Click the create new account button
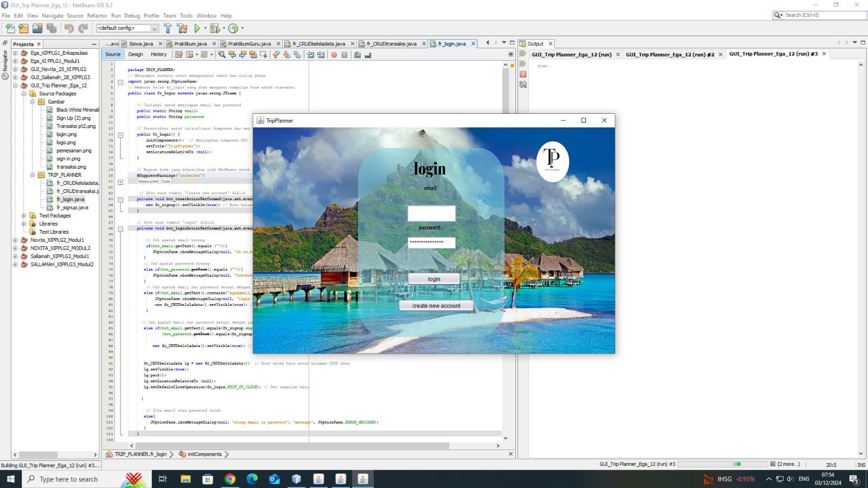Screen dimensions: 868x488 (436, 306)
